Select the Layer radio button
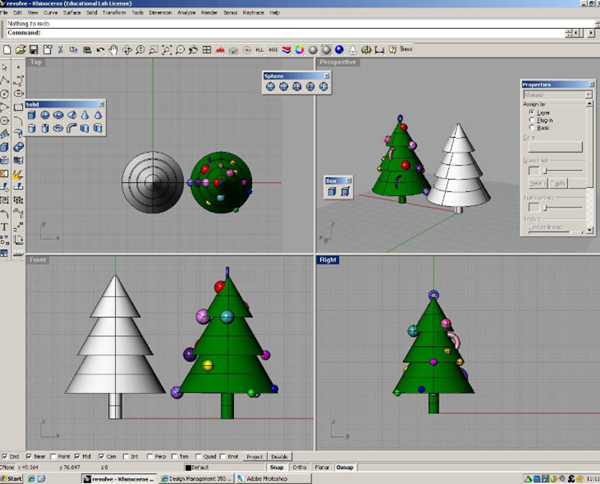The image size is (600, 484). coord(531,113)
